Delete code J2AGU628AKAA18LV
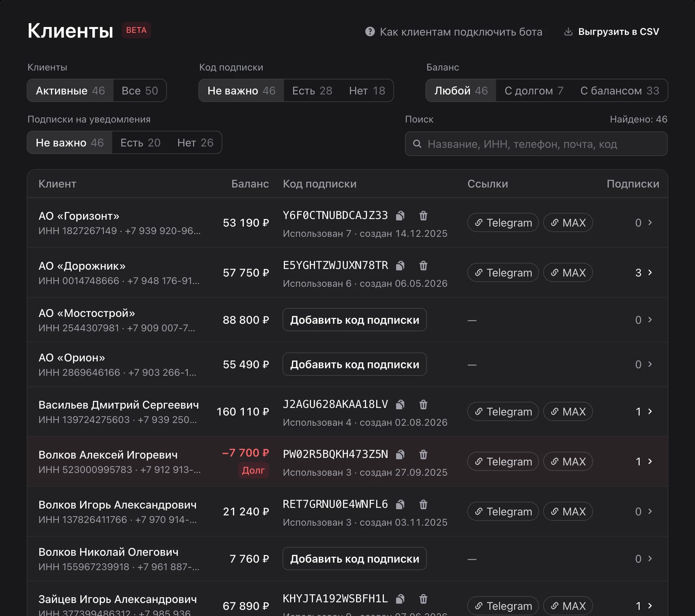695x616 pixels. pos(423,405)
